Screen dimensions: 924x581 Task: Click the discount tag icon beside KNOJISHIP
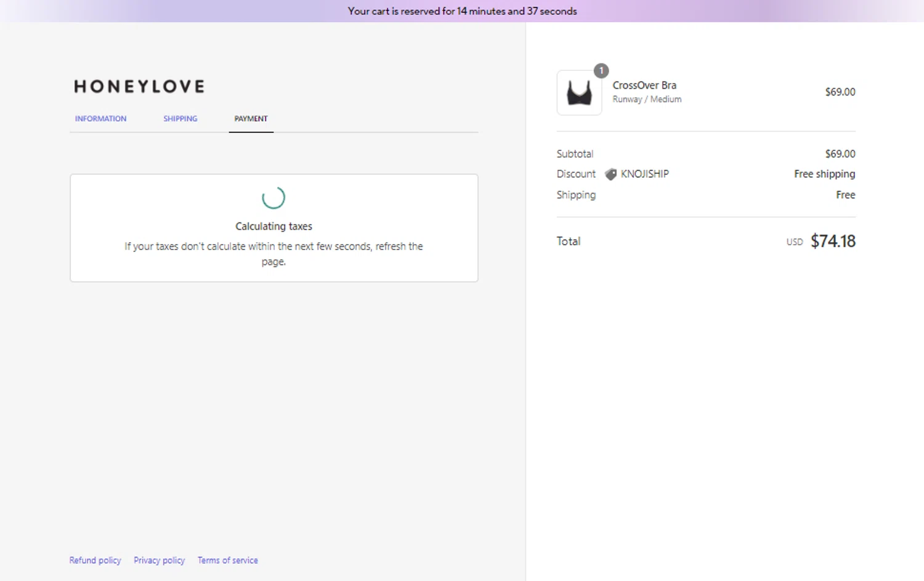coord(610,174)
